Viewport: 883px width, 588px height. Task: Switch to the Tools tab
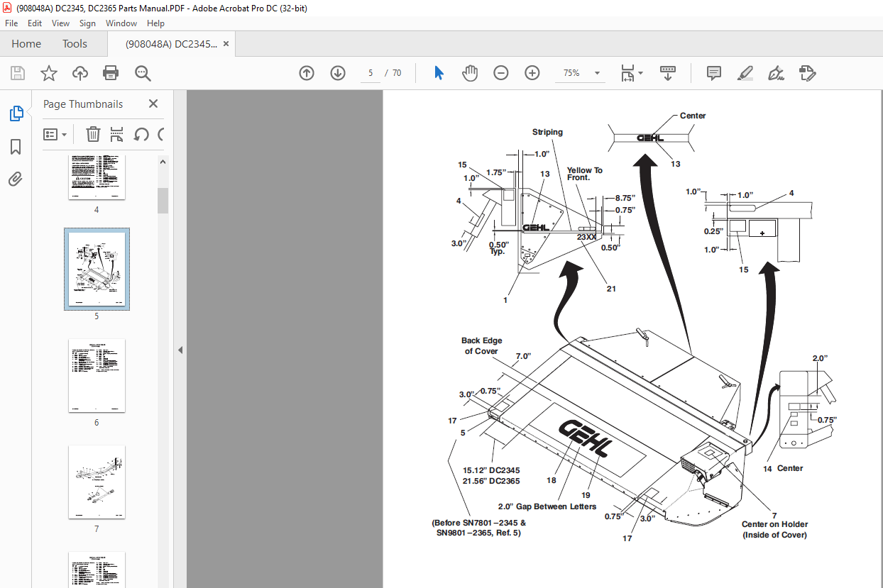coord(75,44)
